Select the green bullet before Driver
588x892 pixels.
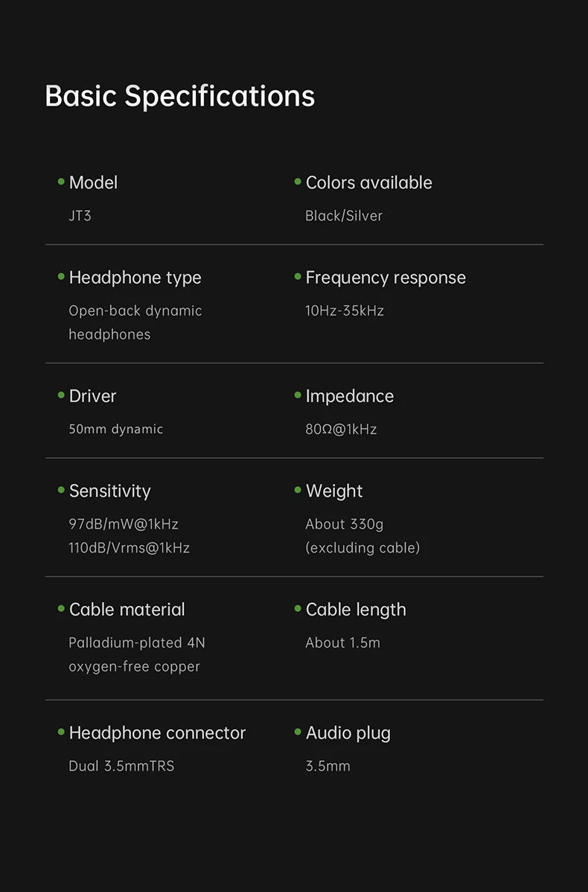(x=61, y=395)
